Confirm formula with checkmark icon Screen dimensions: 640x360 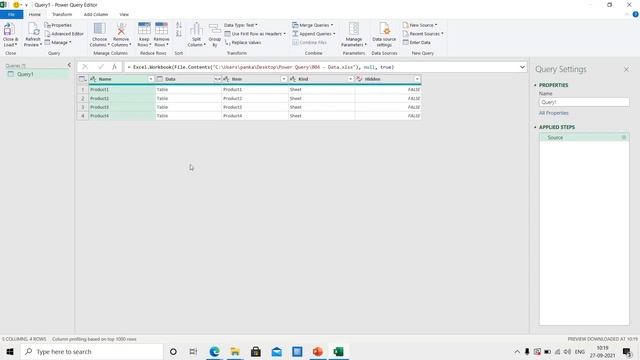pyautogui.click(x=100, y=67)
